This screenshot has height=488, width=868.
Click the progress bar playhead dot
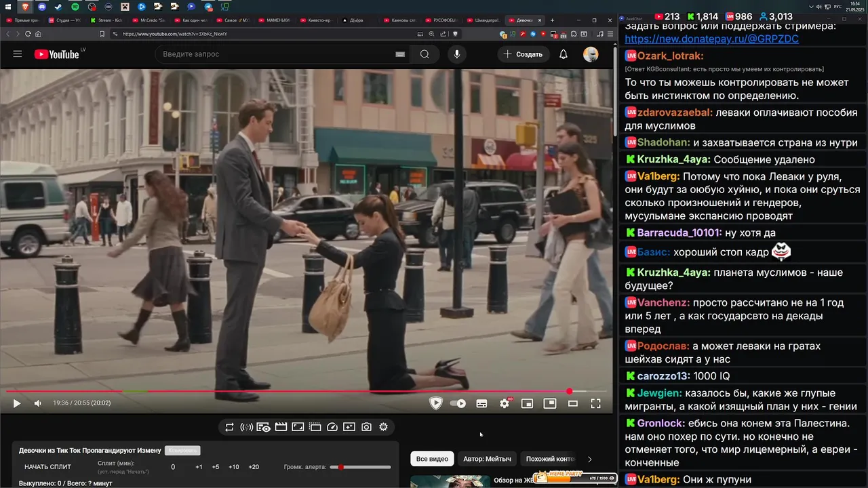tap(570, 391)
